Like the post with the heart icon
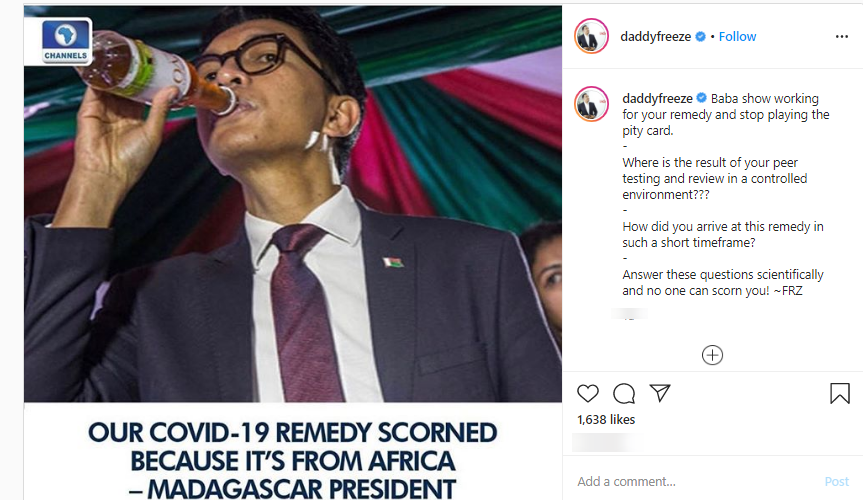This screenshot has width=863, height=500. (588, 393)
